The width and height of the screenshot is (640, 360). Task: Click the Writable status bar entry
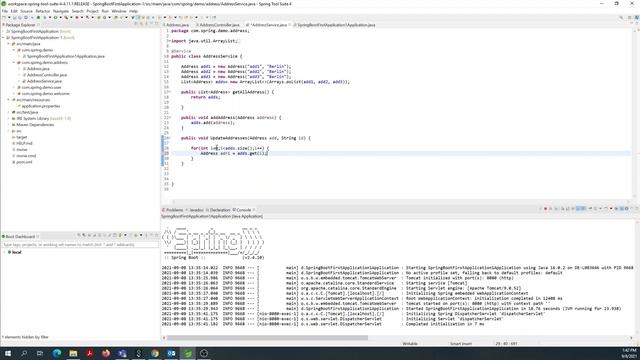pyautogui.click(x=410, y=344)
